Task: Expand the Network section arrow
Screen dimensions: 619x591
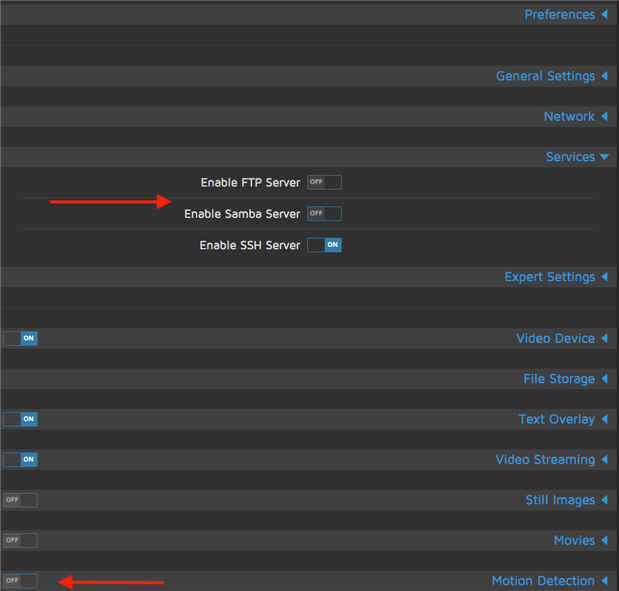Action: 604,117
